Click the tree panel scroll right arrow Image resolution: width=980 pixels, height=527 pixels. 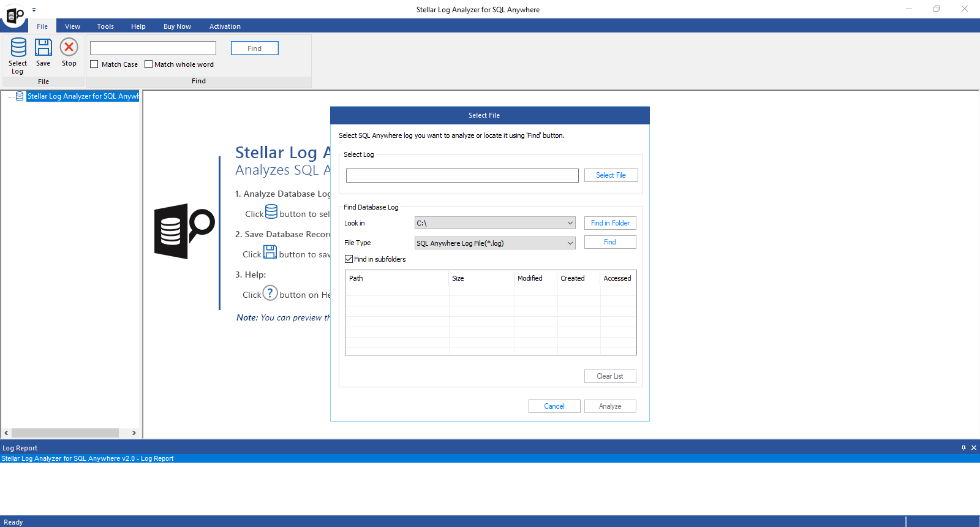pyautogui.click(x=134, y=433)
